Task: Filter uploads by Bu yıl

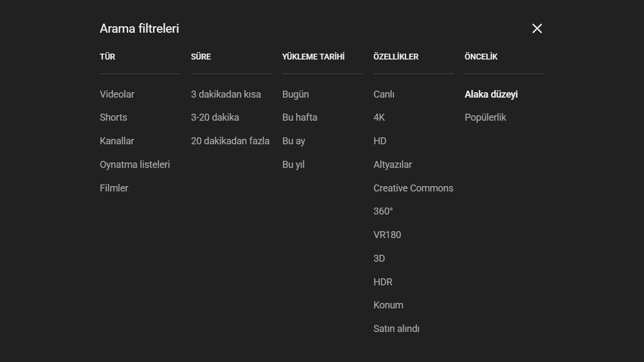Action: [x=293, y=165]
